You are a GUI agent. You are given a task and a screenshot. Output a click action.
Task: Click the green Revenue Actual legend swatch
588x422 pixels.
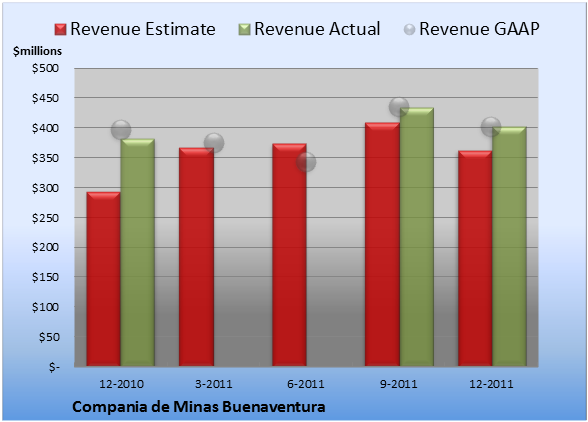pyautogui.click(x=244, y=30)
